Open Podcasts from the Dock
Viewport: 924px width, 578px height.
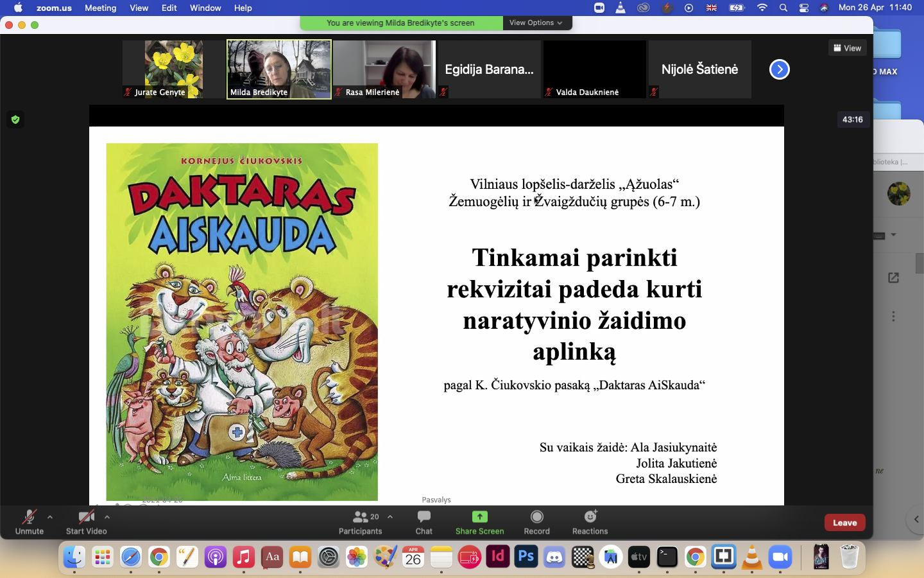click(216, 557)
